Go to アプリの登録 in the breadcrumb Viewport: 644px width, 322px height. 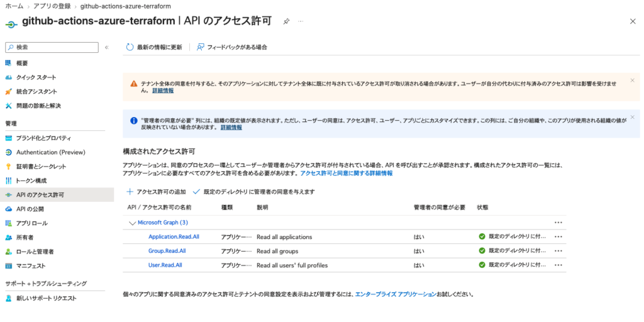point(52,6)
